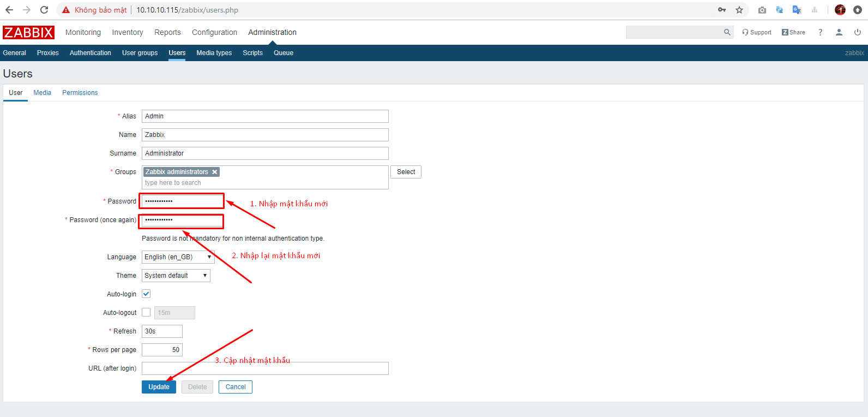The width and height of the screenshot is (868, 417).
Task: Click the 'zabbix' server name text
Action: pos(854,53)
